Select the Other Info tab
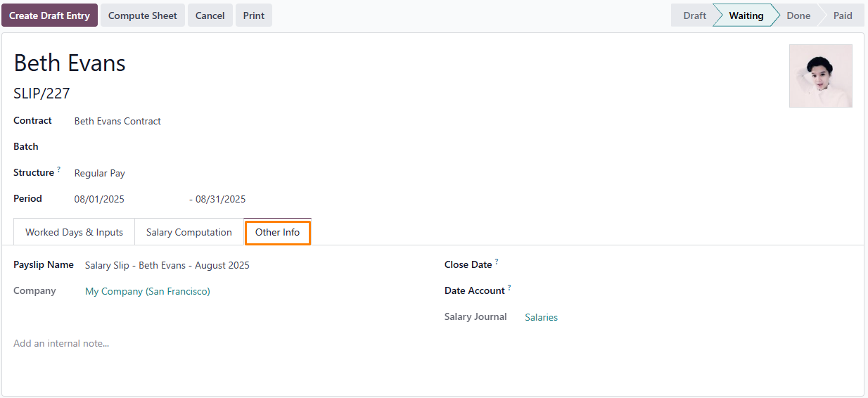The height and width of the screenshot is (398, 868). (277, 232)
